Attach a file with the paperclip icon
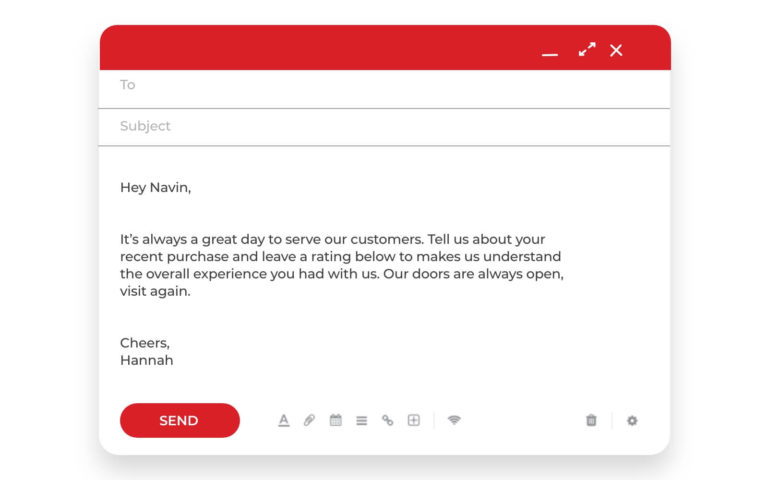 (309, 420)
